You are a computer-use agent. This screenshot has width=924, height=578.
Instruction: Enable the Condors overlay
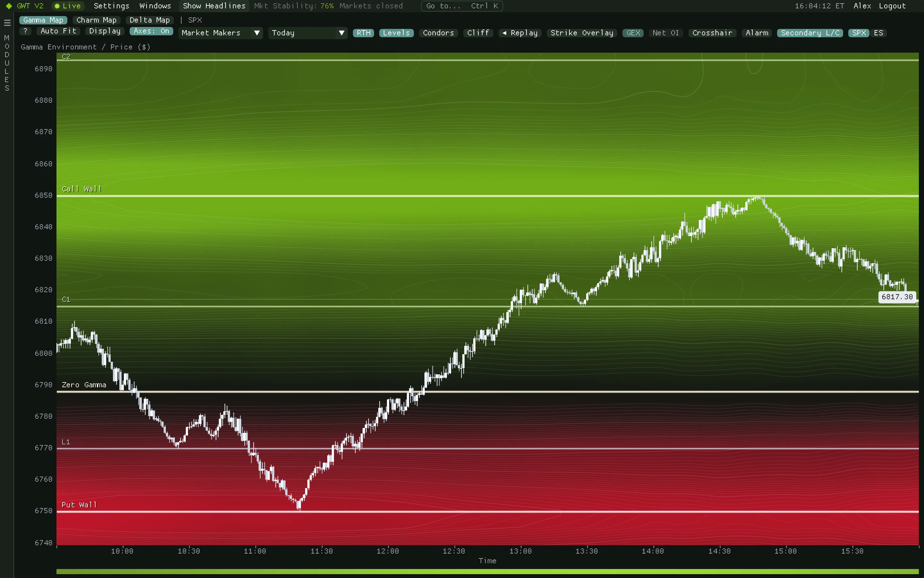(438, 33)
